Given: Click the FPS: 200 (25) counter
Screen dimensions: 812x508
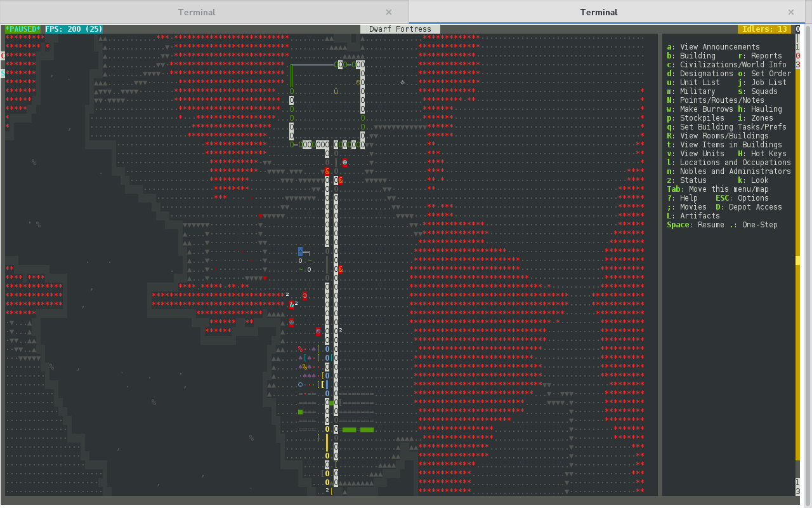Looking at the screenshot, I should pos(74,29).
